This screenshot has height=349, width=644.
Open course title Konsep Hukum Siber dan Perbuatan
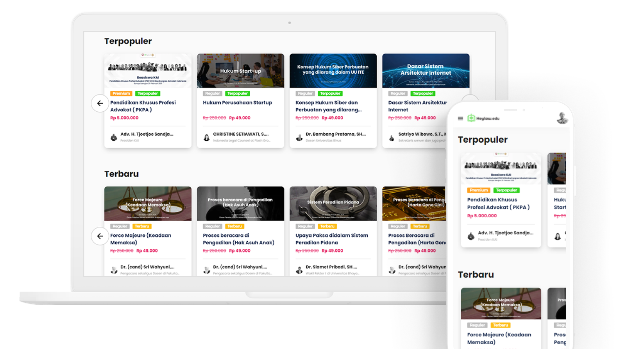pos(329,106)
